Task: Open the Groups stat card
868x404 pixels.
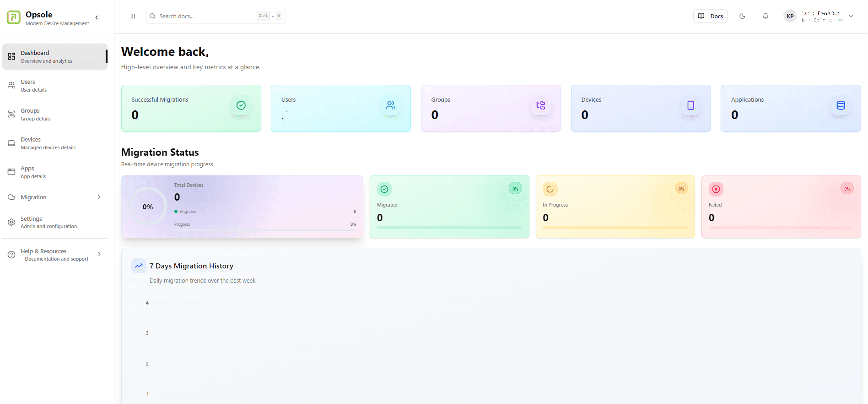Action: coord(491,109)
